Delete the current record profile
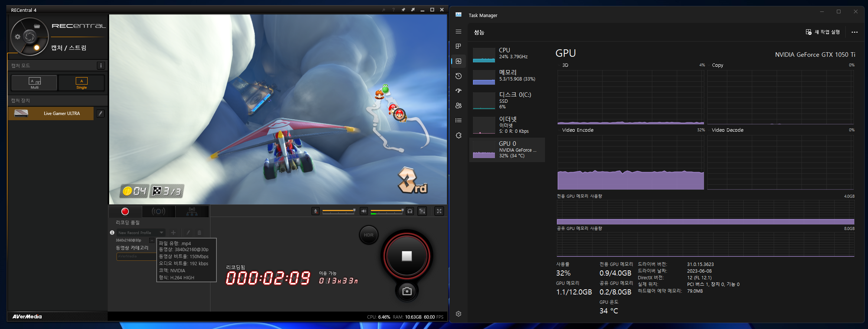This screenshot has height=329, width=868. point(199,233)
